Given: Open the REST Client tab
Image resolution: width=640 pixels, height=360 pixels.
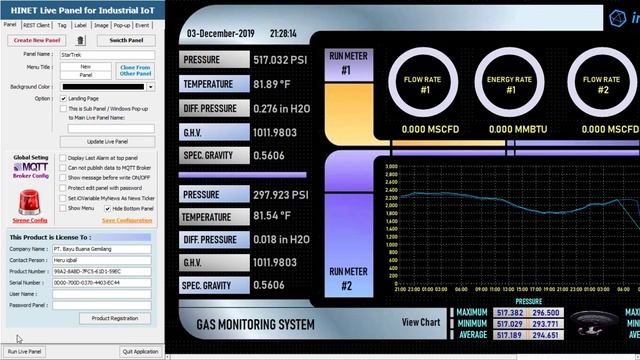Looking at the screenshot, I should tap(36, 25).
